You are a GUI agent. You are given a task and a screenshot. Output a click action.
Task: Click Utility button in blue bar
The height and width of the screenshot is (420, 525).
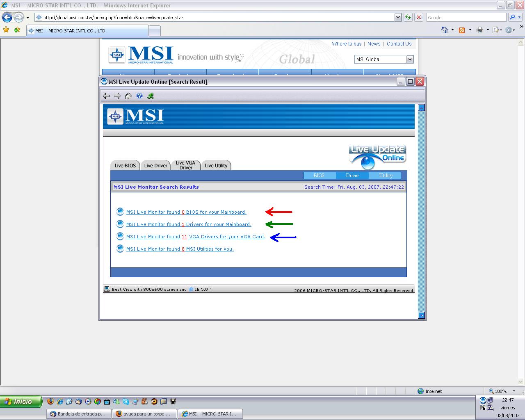tap(385, 176)
